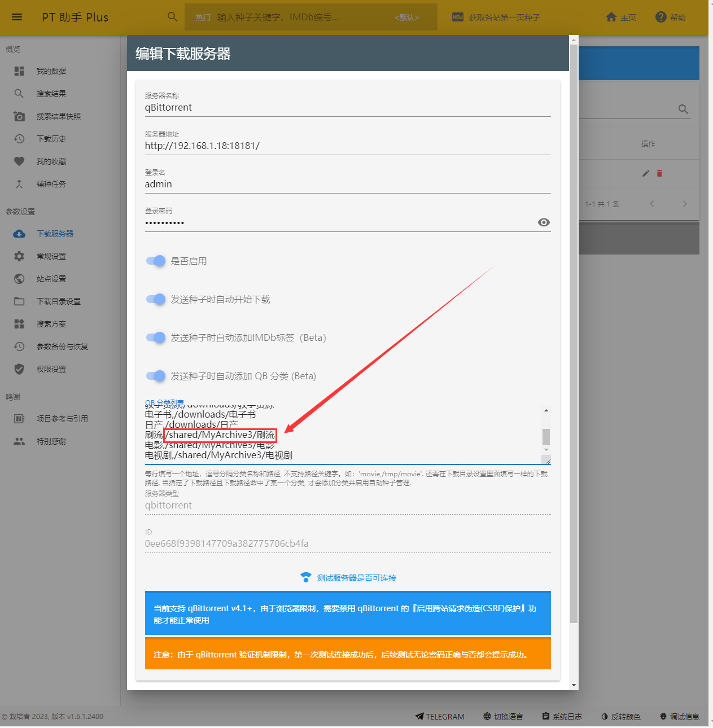
Task: Open 站点设置 menu item
Action: pyautogui.click(x=51, y=279)
